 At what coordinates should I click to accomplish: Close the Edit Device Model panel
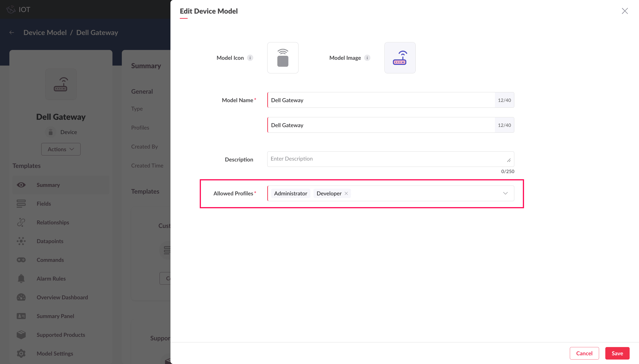pyautogui.click(x=625, y=11)
